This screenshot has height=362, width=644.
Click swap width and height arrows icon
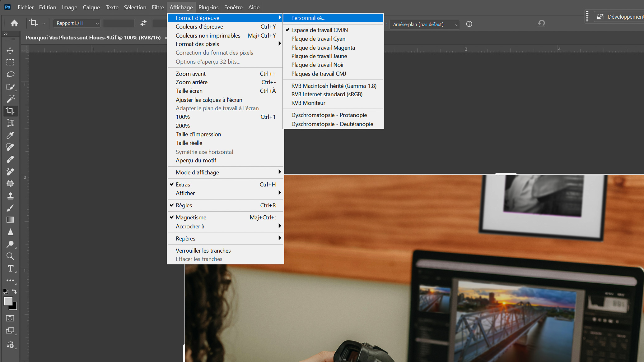(143, 23)
